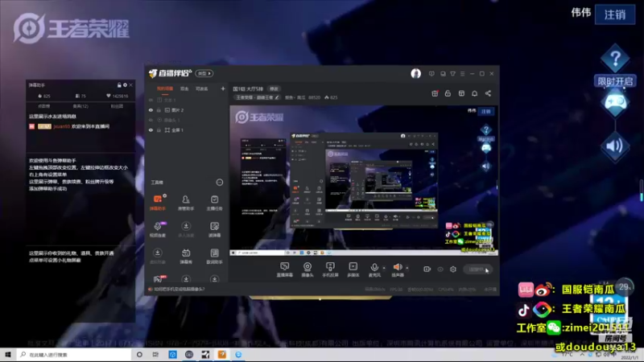Select the active orange scene tab

(165, 88)
